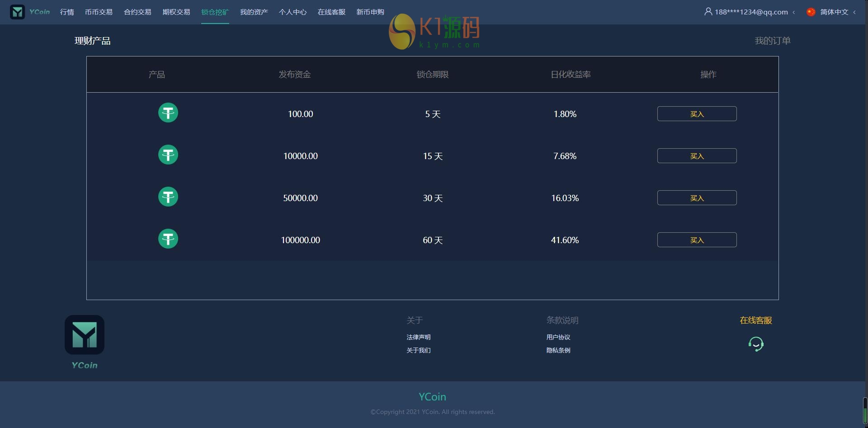Click the 日化收益率 column header

(571, 75)
